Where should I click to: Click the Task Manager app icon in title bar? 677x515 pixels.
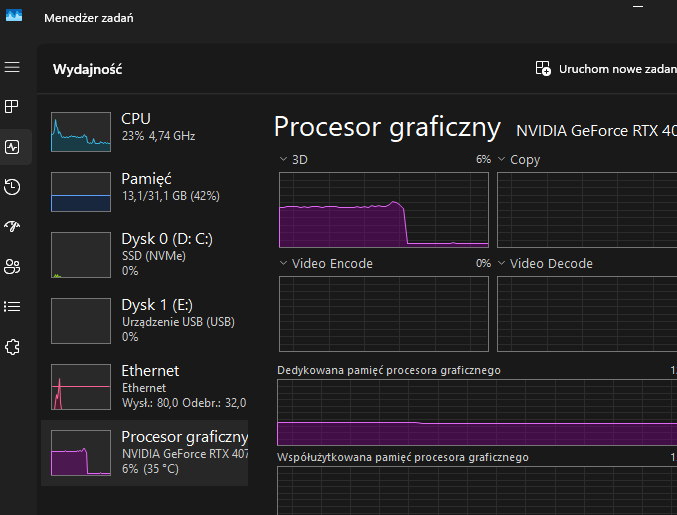14,16
